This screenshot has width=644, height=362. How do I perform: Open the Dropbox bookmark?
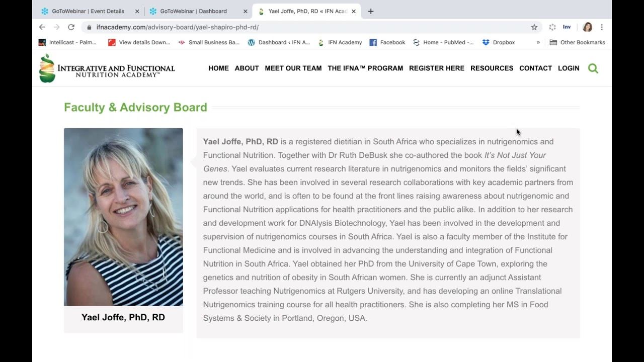coord(499,42)
